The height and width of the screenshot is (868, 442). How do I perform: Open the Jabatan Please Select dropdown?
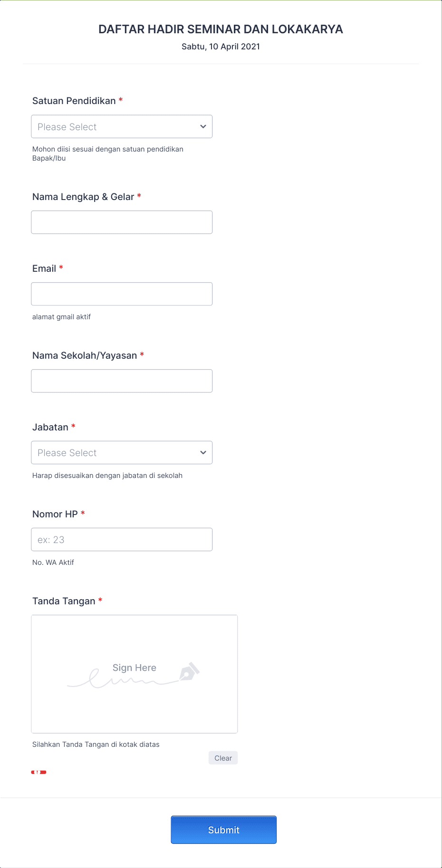(x=122, y=452)
